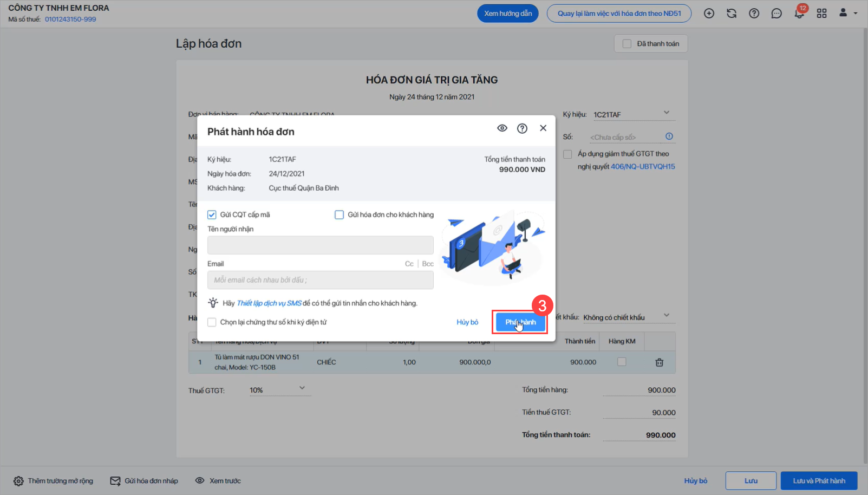Click invoice date Ngày 24 tháng 12 năm 2021
The width and height of the screenshot is (868, 495).
(x=432, y=97)
